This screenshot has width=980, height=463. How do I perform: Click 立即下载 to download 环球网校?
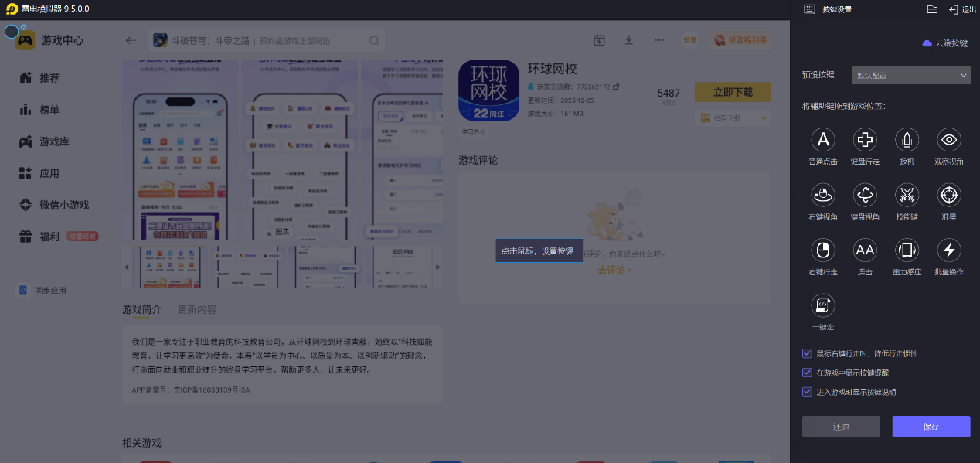(x=733, y=92)
